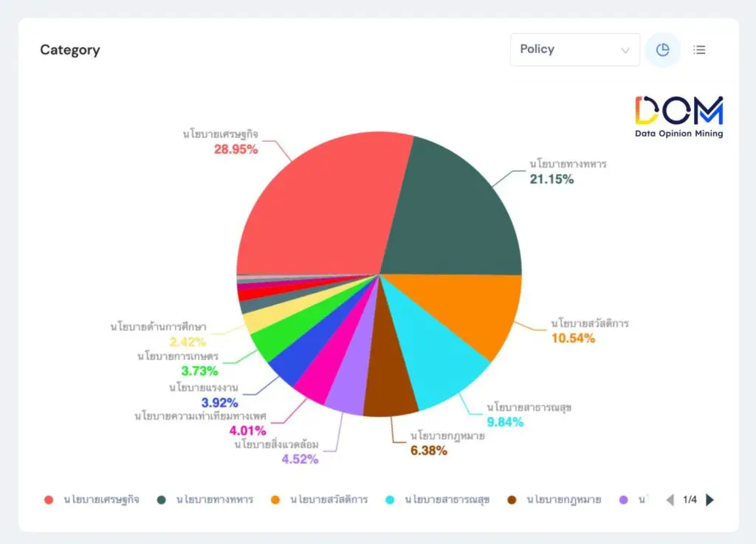Go to previous legend page arrow

670,500
